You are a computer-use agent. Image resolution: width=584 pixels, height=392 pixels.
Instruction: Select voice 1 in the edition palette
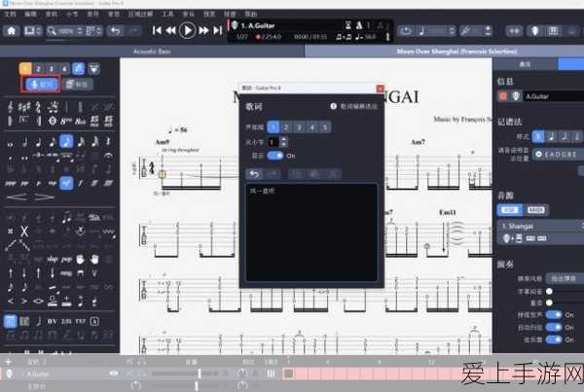25,68
